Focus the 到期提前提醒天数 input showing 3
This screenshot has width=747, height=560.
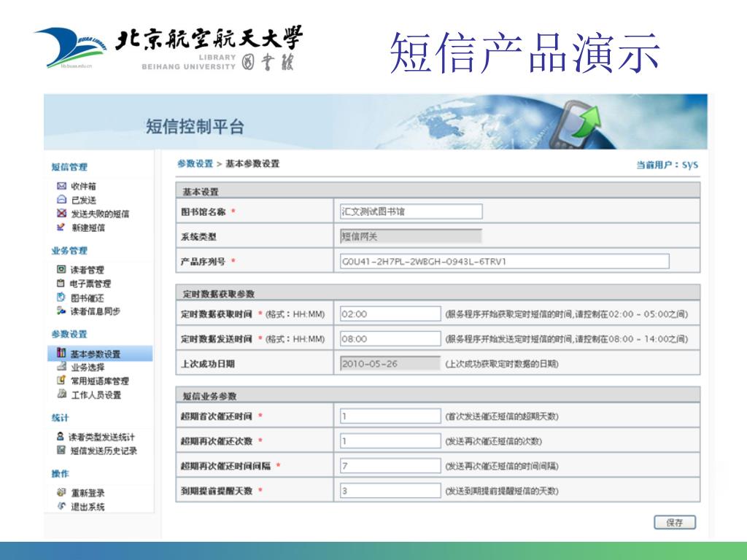390,491
